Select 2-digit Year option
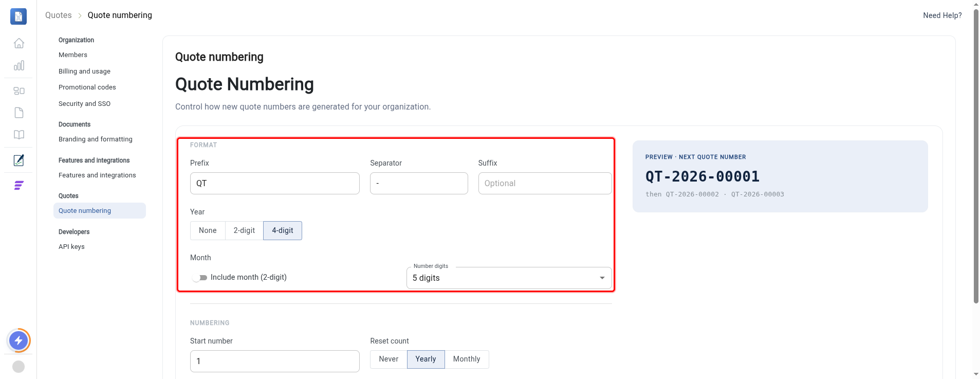 pyautogui.click(x=244, y=230)
